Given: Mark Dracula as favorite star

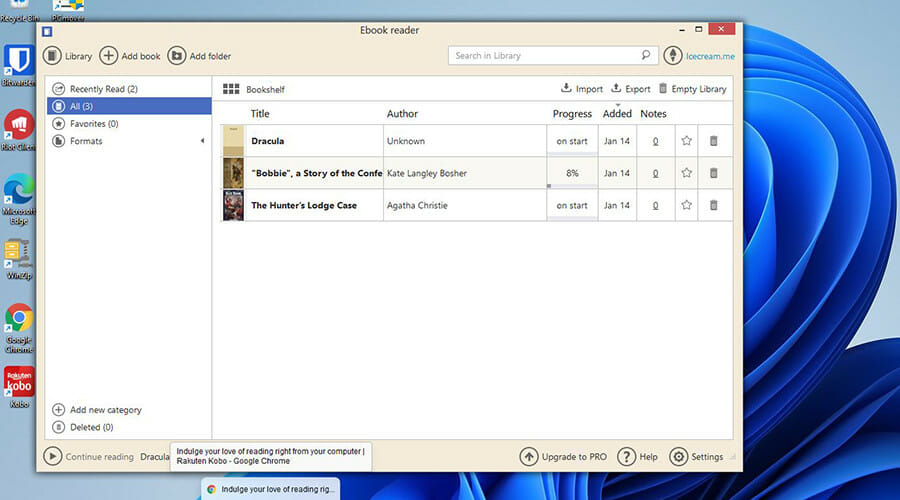Looking at the screenshot, I should (686, 141).
